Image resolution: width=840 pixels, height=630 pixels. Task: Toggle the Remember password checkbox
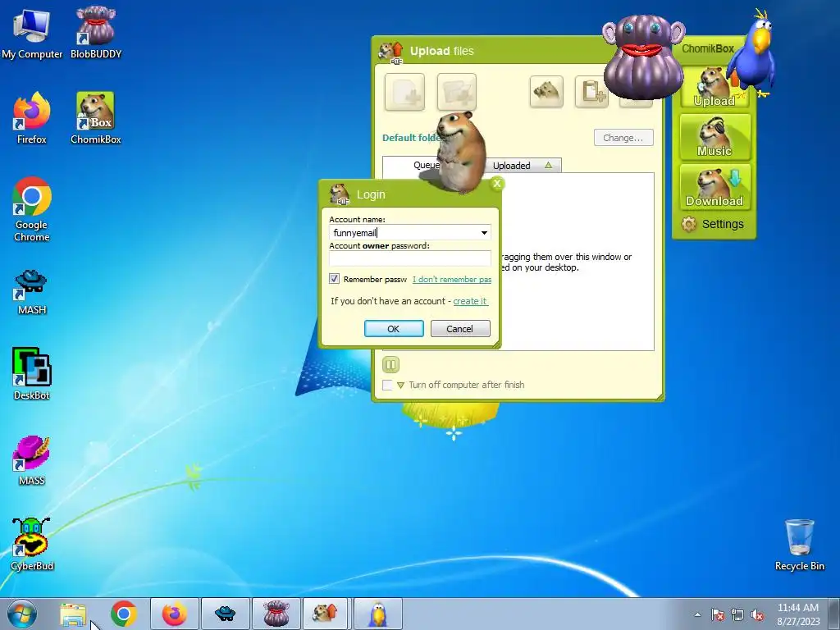click(335, 279)
